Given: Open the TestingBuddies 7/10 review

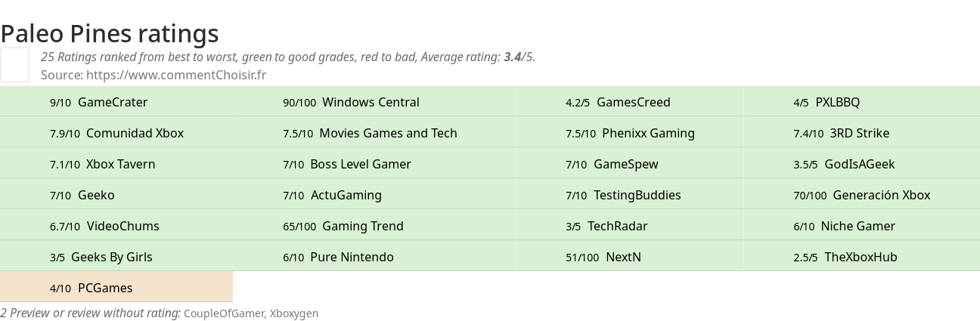Looking at the screenshot, I should pyautogui.click(x=623, y=195).
